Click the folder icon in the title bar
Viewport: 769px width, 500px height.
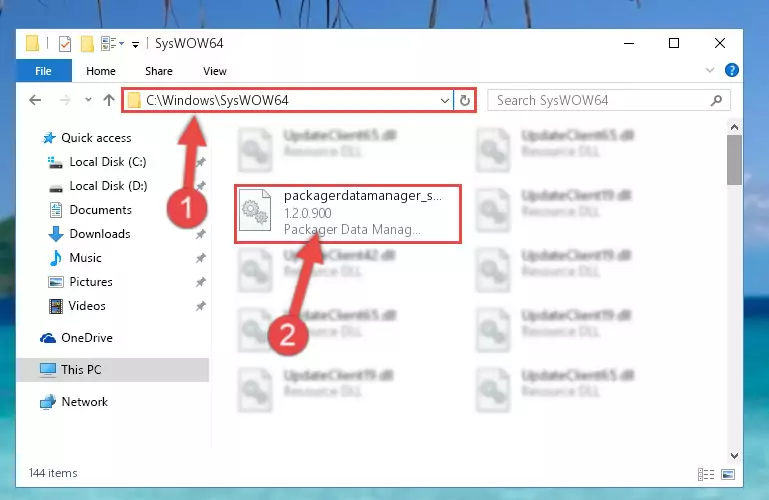32,44
